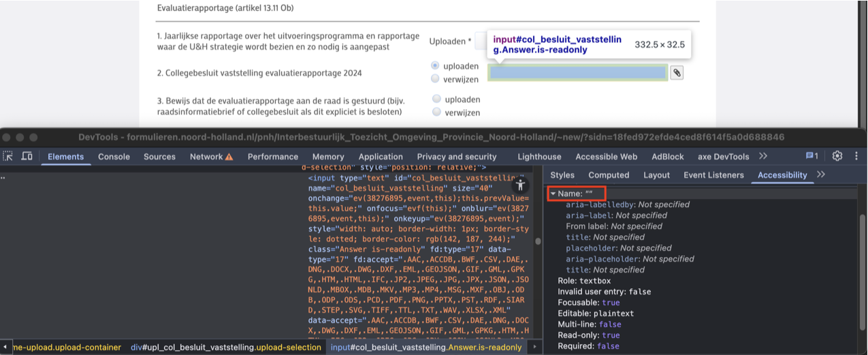This screenshot has width=868, height=355.
Task: Show more sidebar tabs after Accessibility
Action: (x=821, y=174)
